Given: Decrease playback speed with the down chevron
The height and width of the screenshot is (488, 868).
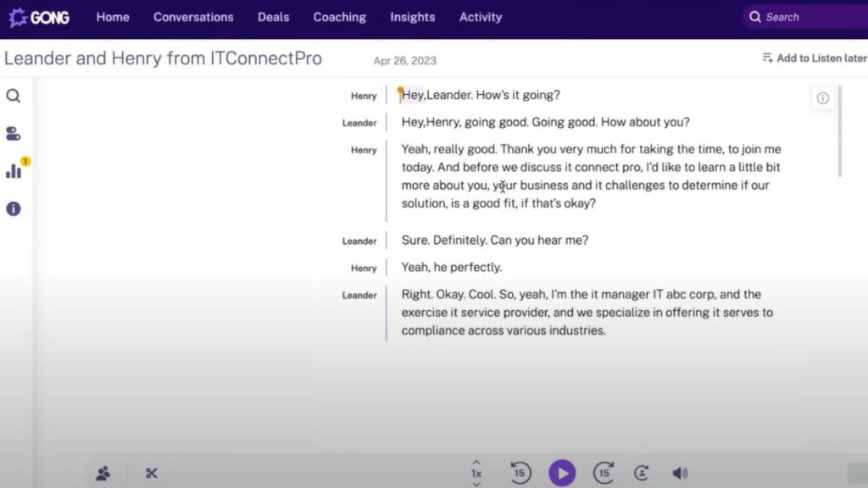Looking at the screenshot, I should tap(476, 484).
